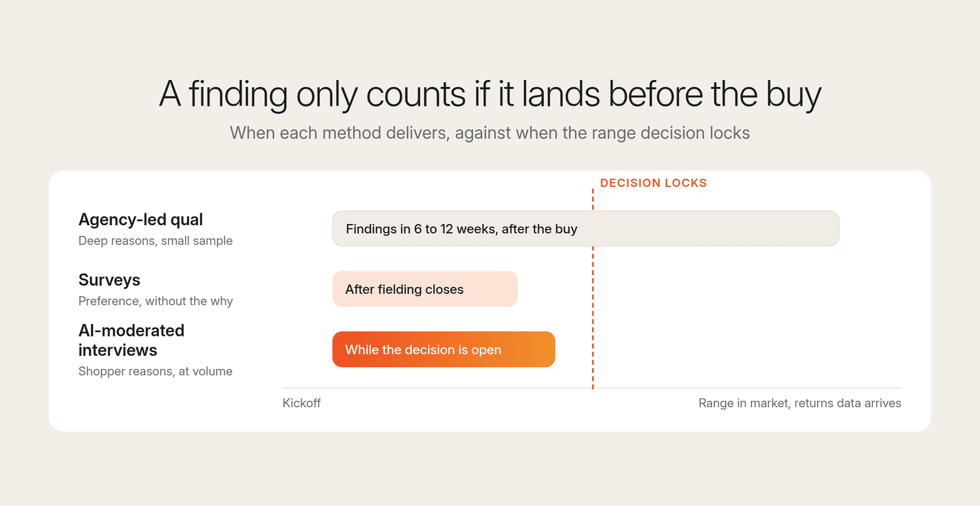Click 'Range in market, returns data arrives' label

[800, 403]
